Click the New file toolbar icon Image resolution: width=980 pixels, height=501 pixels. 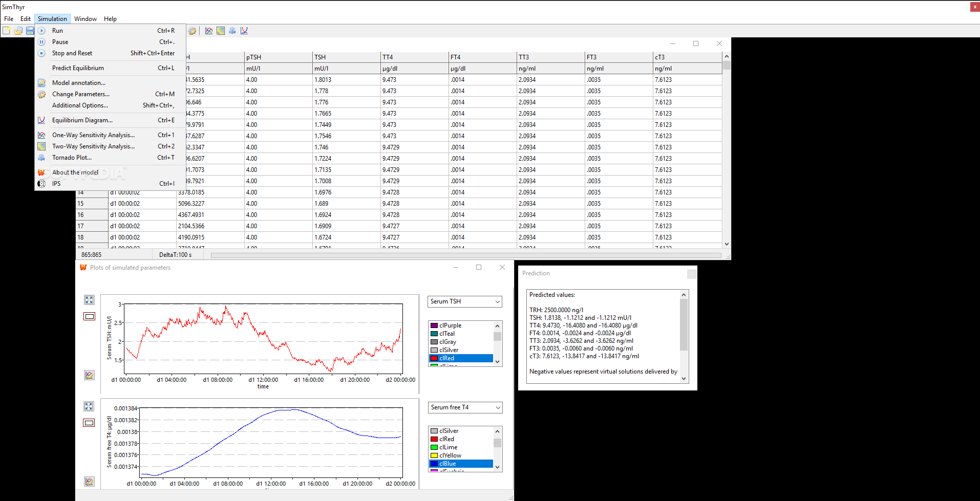pyautogui.click(x=6, y=31)
